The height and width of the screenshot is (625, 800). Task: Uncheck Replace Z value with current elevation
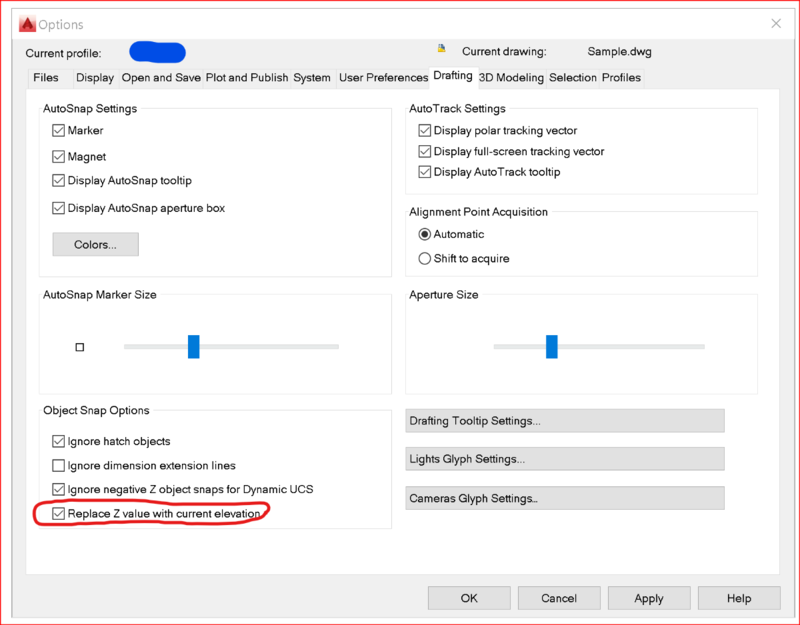[58, 514]
